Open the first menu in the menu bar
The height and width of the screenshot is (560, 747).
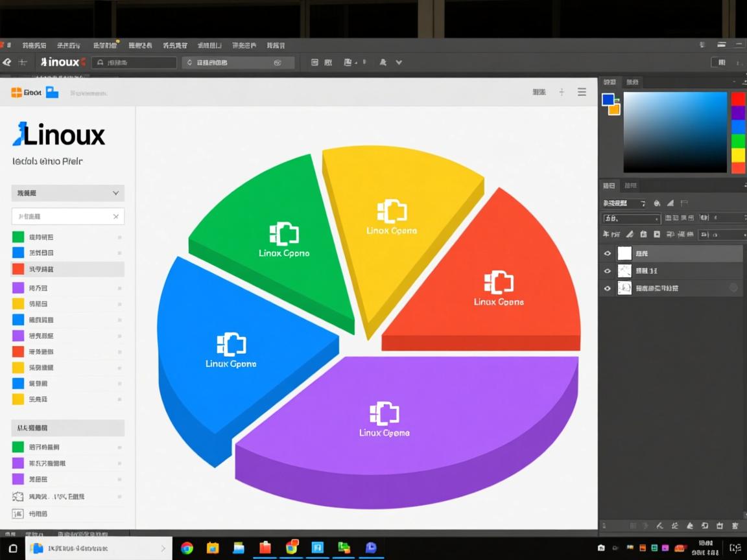point(34,45)
